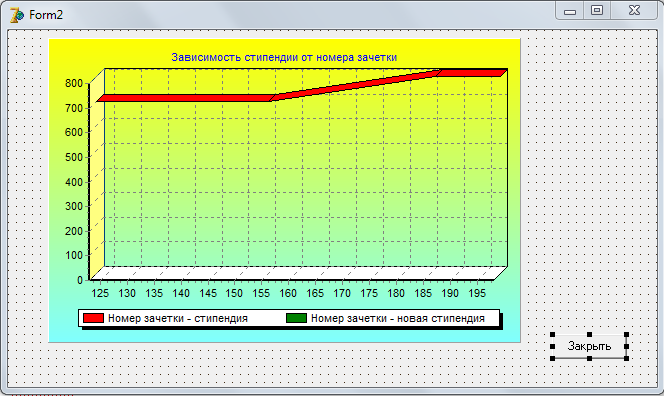The width and height of the screenshot is (664, 396).
Task: Click the 170 label on horizontal axis
Action: [342, 293]
